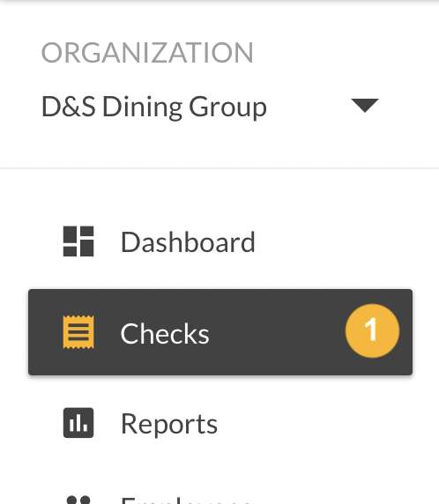
Task: Open the Checks section
Action: (x=220, y=332)
